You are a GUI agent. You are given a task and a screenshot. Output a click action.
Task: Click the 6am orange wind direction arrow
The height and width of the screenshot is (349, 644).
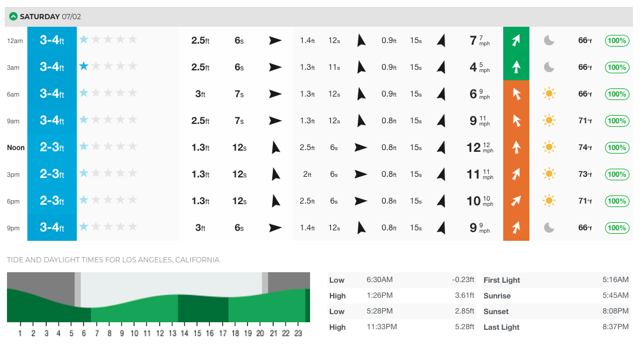pyautogui.click(x=516, y=94)
